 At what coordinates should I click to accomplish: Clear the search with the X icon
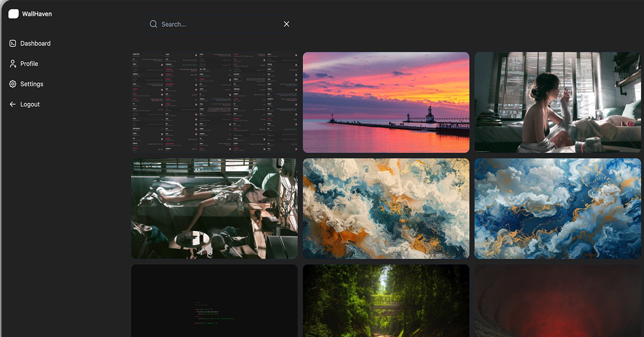(287, 24)
